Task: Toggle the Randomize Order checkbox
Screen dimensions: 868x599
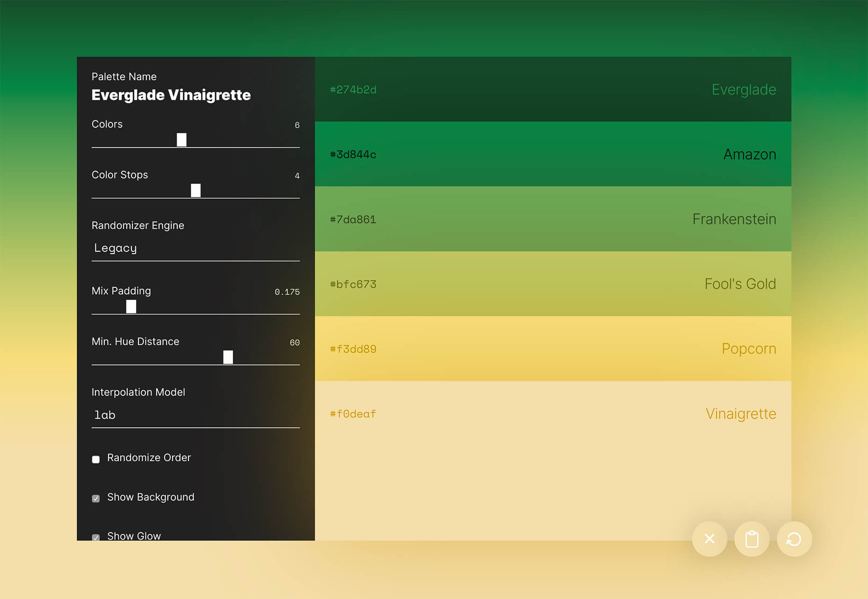Action: 96,459
